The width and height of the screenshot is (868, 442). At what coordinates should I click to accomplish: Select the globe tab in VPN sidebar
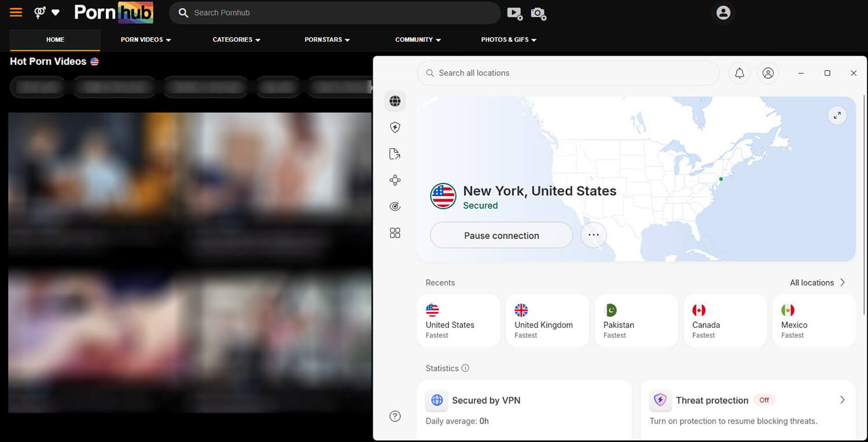click(x=395, y=101)
